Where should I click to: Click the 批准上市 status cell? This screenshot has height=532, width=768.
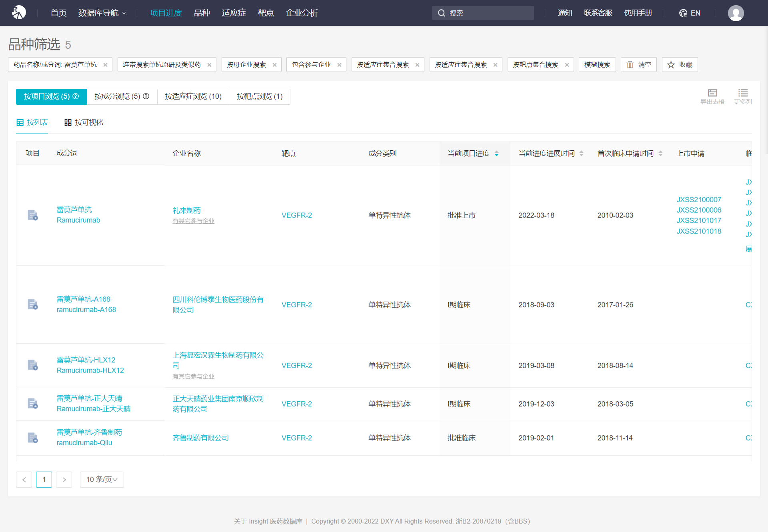click(x=462, y=215)
